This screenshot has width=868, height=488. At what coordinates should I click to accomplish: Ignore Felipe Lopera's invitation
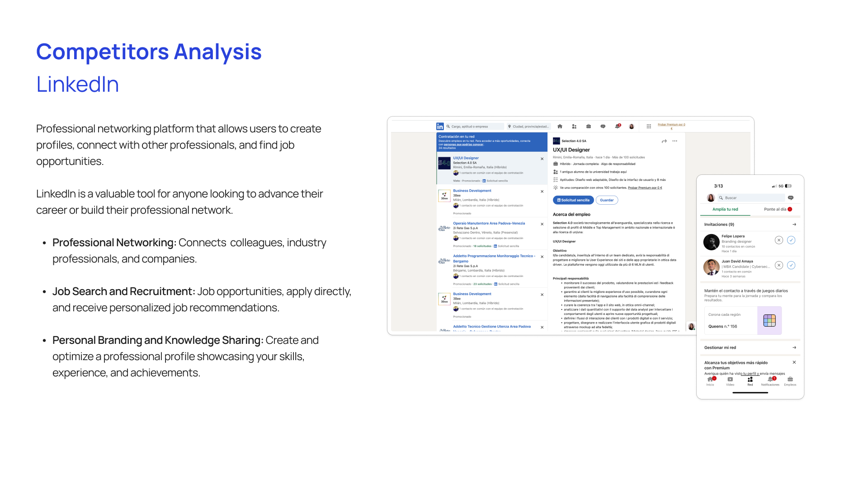[x=778, y=240]
